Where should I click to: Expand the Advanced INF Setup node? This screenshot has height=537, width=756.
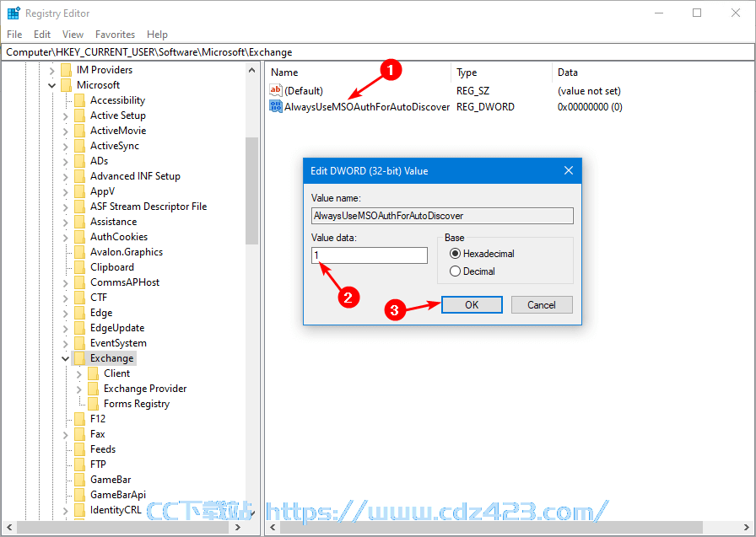66,177
